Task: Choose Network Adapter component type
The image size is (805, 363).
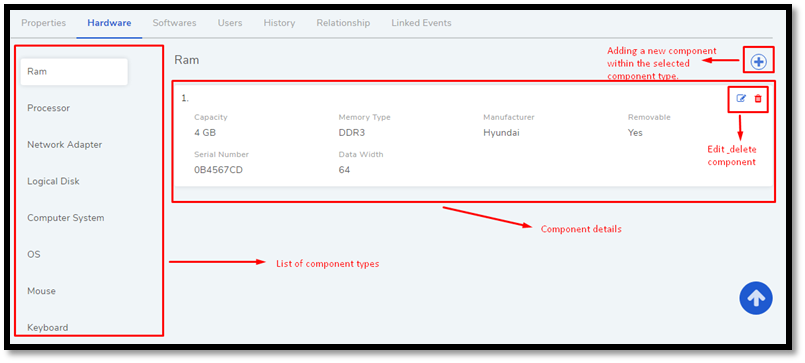Action: pyautogui.click(x=65, y=145)
